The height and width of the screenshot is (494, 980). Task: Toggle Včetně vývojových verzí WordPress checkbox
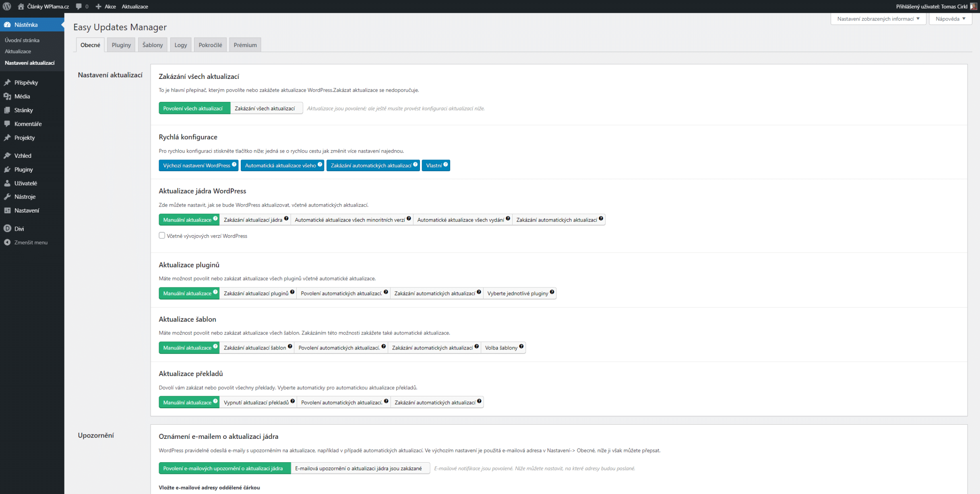click(162, 236)
